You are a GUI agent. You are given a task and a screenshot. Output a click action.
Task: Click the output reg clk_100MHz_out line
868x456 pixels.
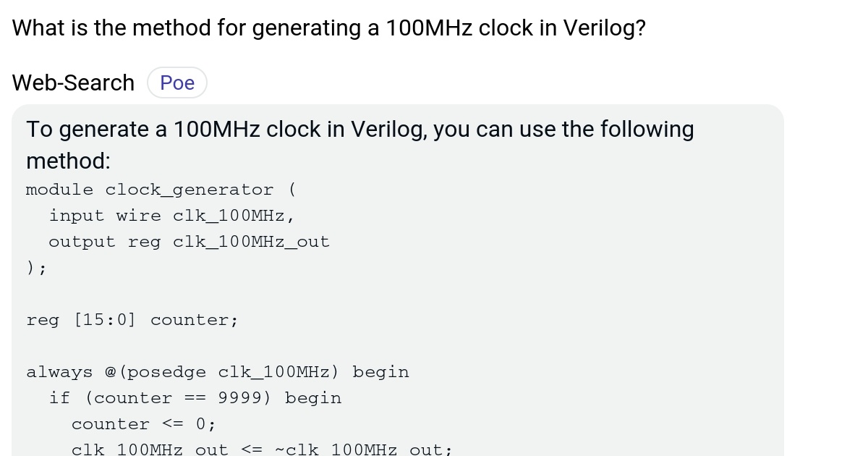pos(189,241)
